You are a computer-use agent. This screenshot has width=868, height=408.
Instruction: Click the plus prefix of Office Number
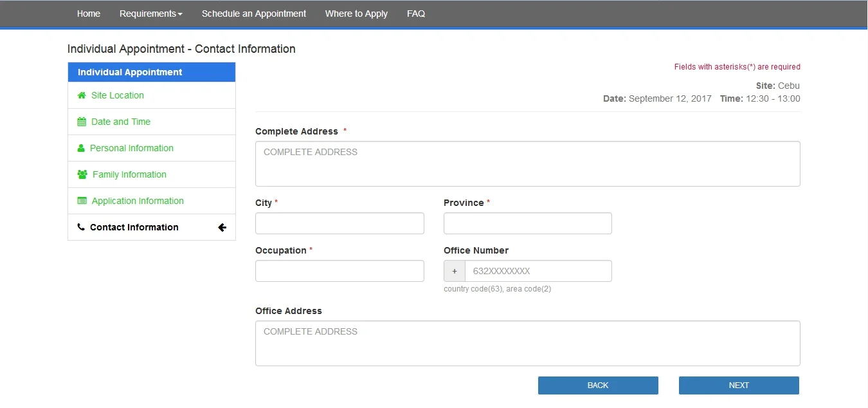(x=455, y=271)
